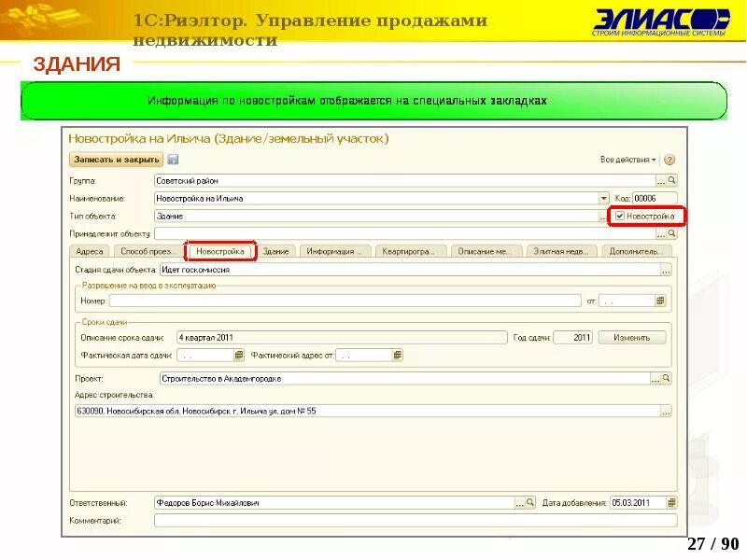747x560 pixels.
Task: Click ellipsis button in Проект field
Action: click(655, 379)
